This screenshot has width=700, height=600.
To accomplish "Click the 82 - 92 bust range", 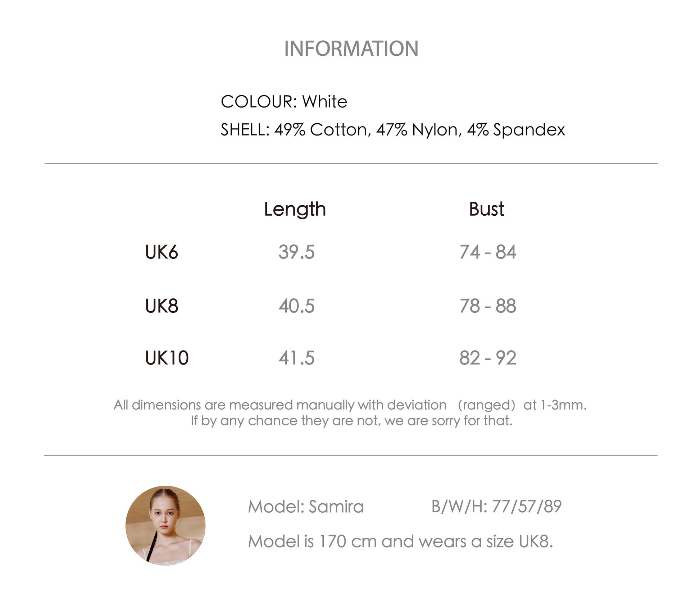I will pos(488,358).
